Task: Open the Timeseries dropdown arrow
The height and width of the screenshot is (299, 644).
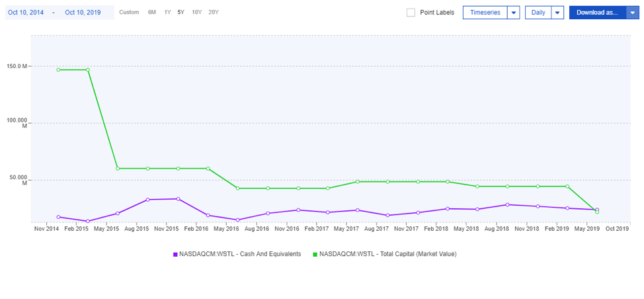Action: 513,13
